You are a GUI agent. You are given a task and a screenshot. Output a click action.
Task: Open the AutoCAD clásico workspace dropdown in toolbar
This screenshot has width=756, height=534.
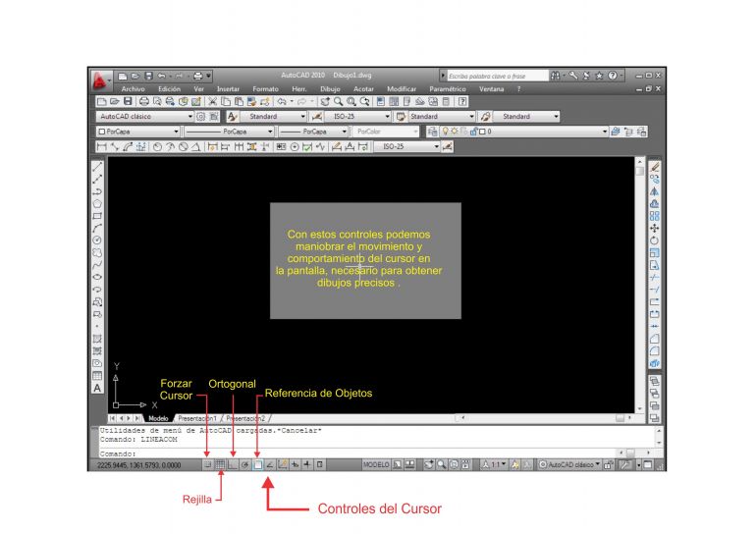[145, 117]
